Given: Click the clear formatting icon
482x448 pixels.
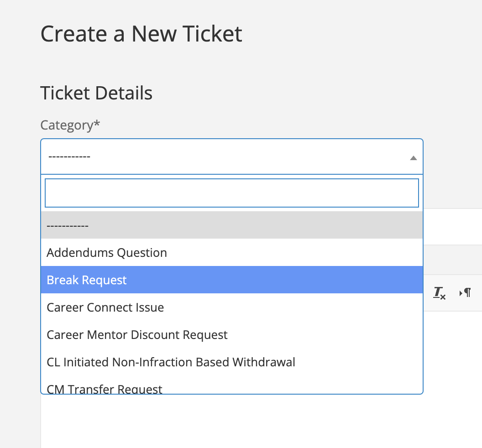Looking at the screenshot, I should (439, 293).
